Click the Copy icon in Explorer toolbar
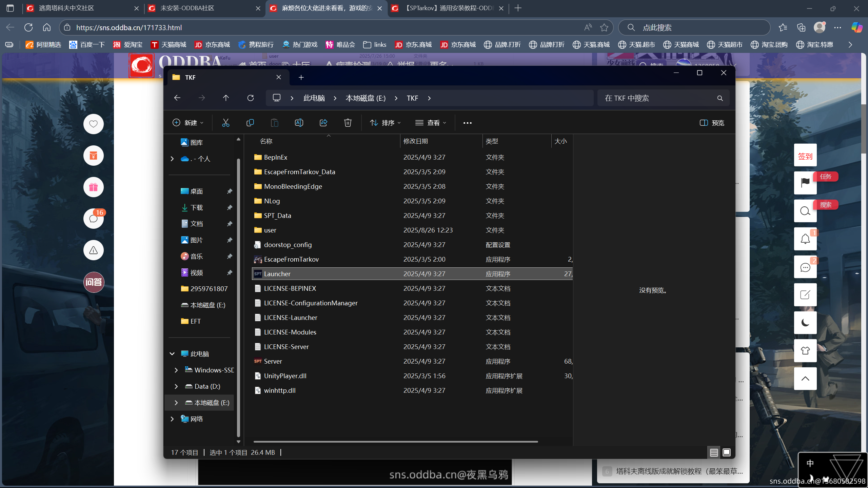The height and width of the screenshot is (488, 868). click(250, 123)
